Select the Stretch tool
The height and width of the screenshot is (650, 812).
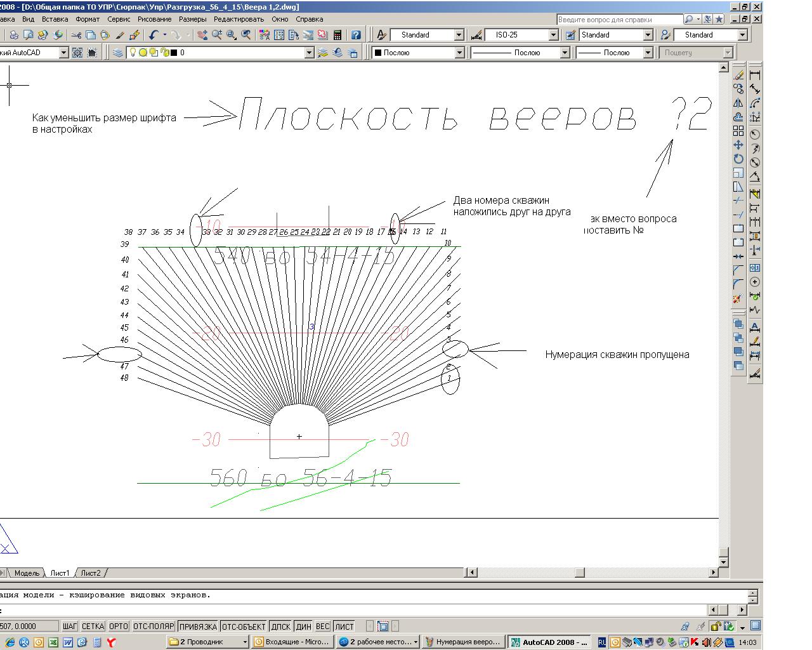(738, 187)
